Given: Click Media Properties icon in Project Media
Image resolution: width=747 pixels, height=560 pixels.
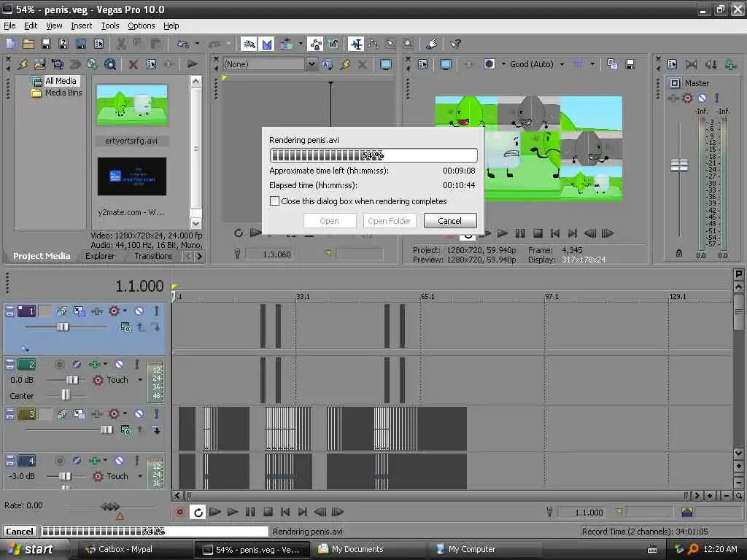Looking at the screenshot, I should pos(152,64).
